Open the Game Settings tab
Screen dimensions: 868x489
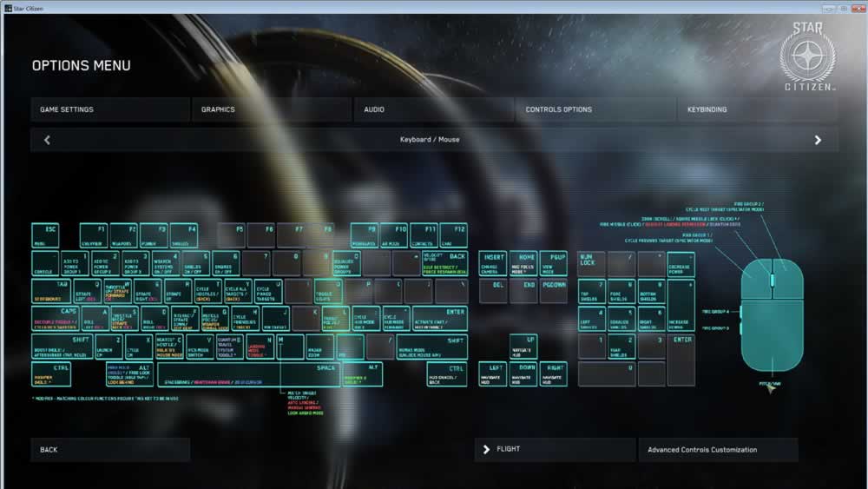click(x=110, y=109)
